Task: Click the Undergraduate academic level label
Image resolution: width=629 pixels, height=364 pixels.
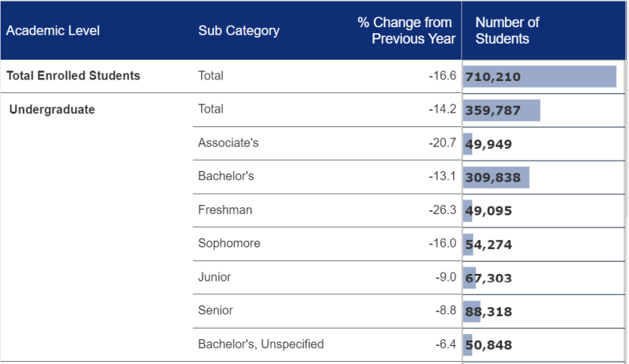Action: coord(52,110)
